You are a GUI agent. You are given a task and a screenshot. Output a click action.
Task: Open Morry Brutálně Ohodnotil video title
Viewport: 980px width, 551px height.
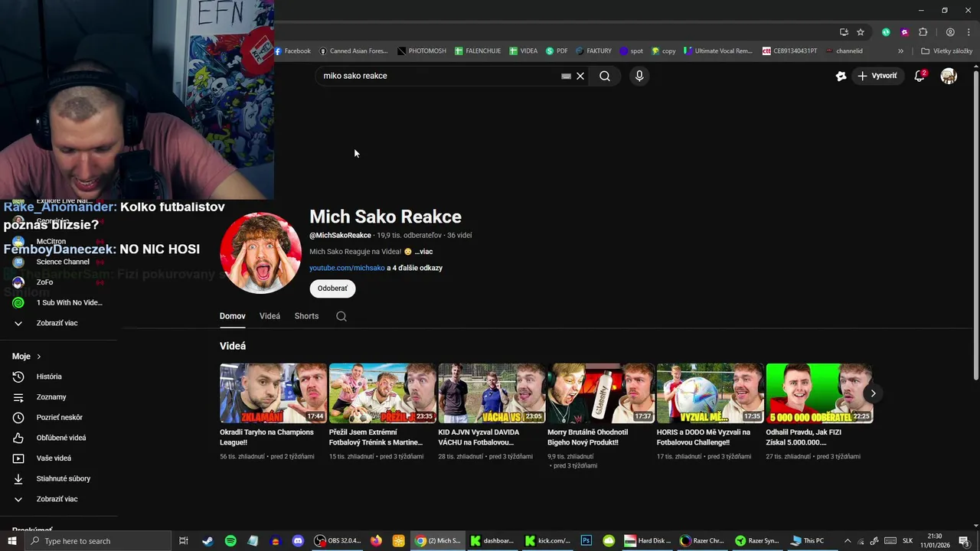(x=587, y=437)
